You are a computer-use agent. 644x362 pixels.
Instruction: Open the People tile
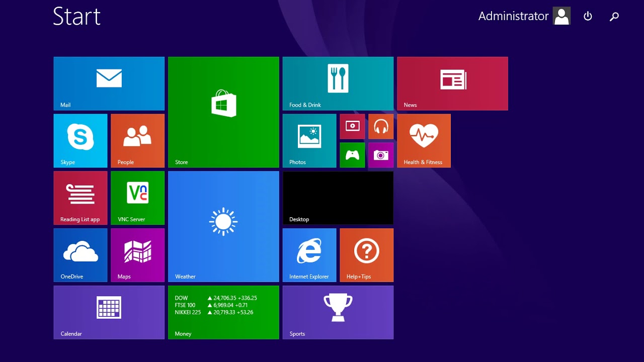pos(138,141)
